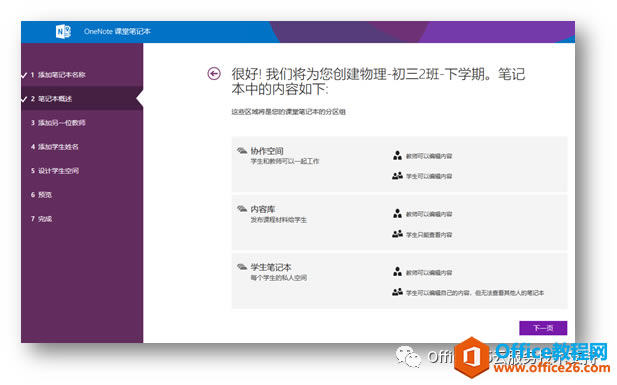Click the text 学生只能查看内容
617x385 pixels.
click(x=429, y=235)
